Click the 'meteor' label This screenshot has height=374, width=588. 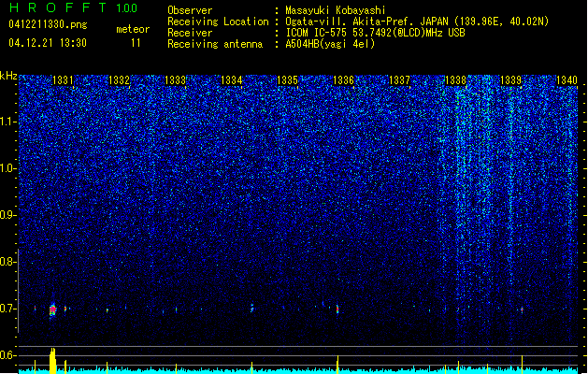[x=133, y=29]
